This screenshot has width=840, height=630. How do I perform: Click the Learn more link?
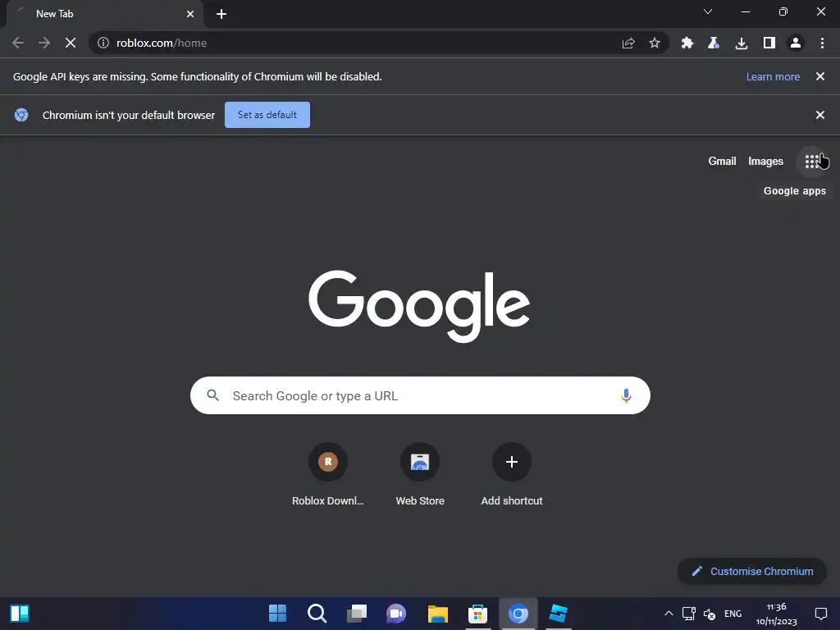point(773,76)
